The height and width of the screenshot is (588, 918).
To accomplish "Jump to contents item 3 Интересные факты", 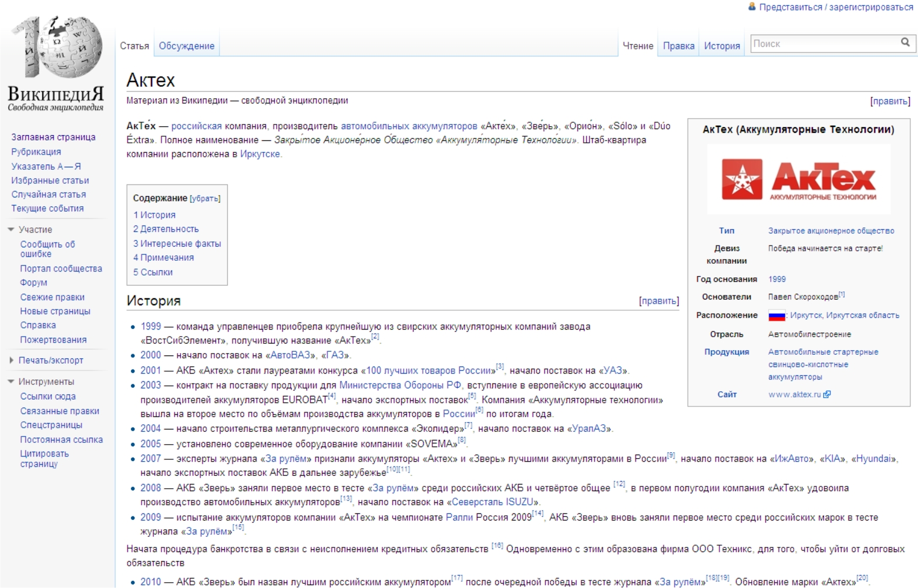I will (177, 244).
